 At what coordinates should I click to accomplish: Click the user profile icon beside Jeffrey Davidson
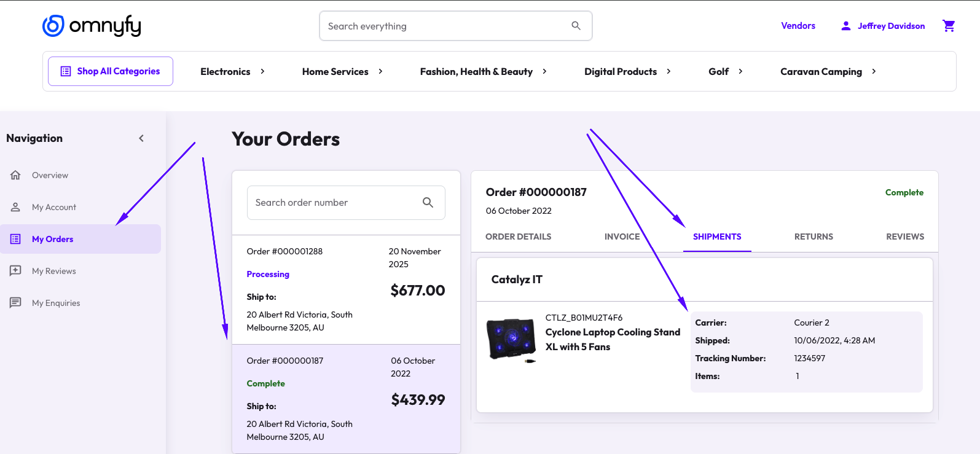tap(846, 26)
